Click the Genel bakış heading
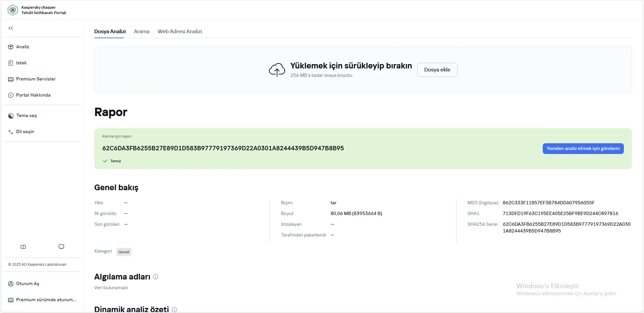This screenshot has width=644, height=313. 116,188
